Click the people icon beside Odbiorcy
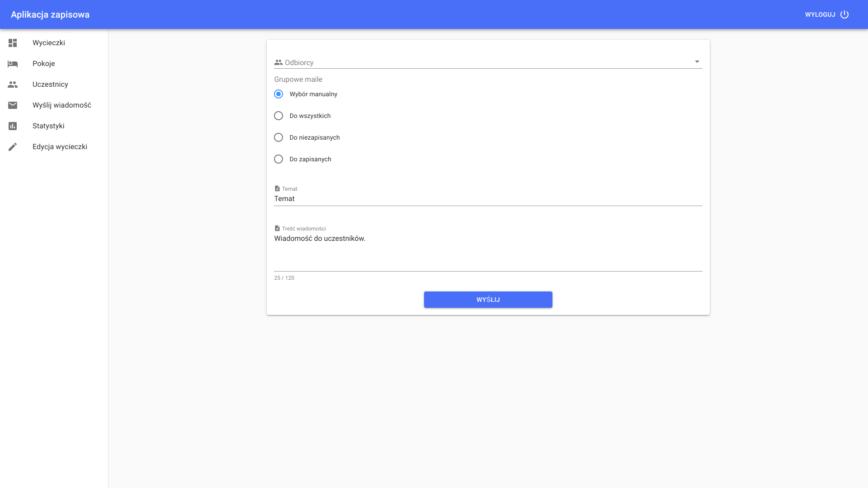 pyautogui.click(x=278, y=62)
